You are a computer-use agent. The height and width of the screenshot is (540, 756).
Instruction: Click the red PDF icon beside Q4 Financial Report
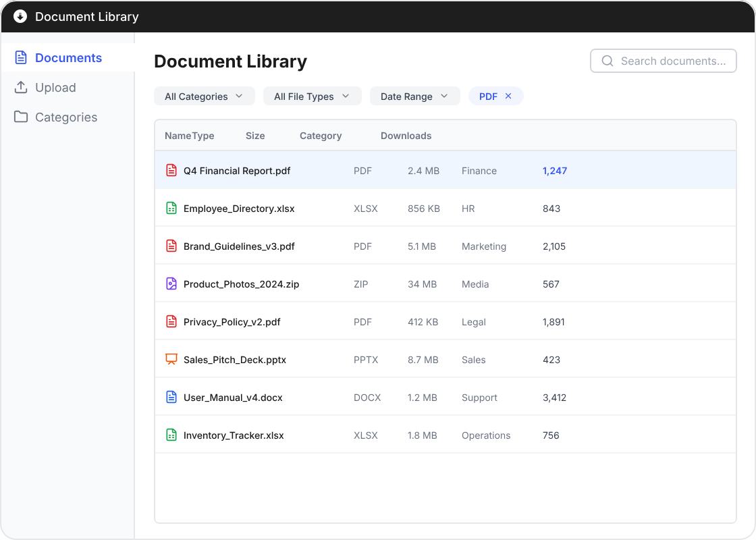click(171, 170)
